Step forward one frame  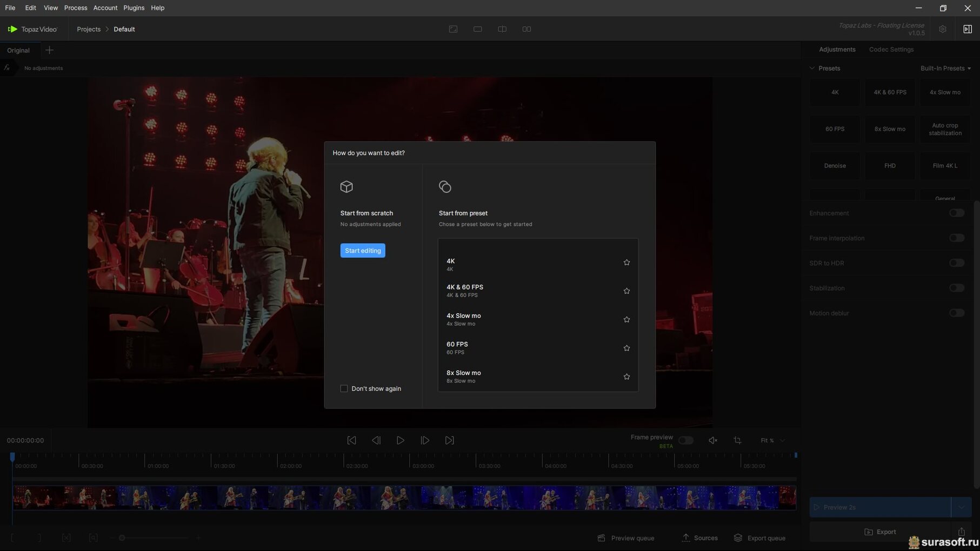425,440
